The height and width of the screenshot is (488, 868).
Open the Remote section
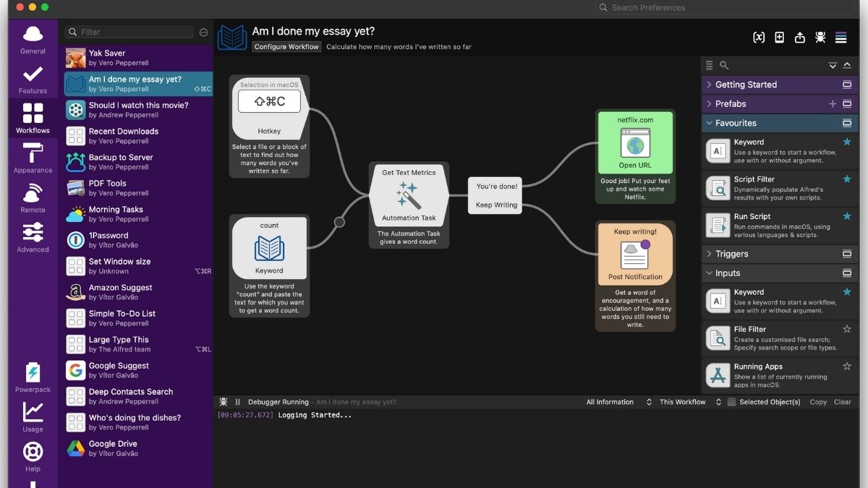pyautogui.click(x=33, y=199)
